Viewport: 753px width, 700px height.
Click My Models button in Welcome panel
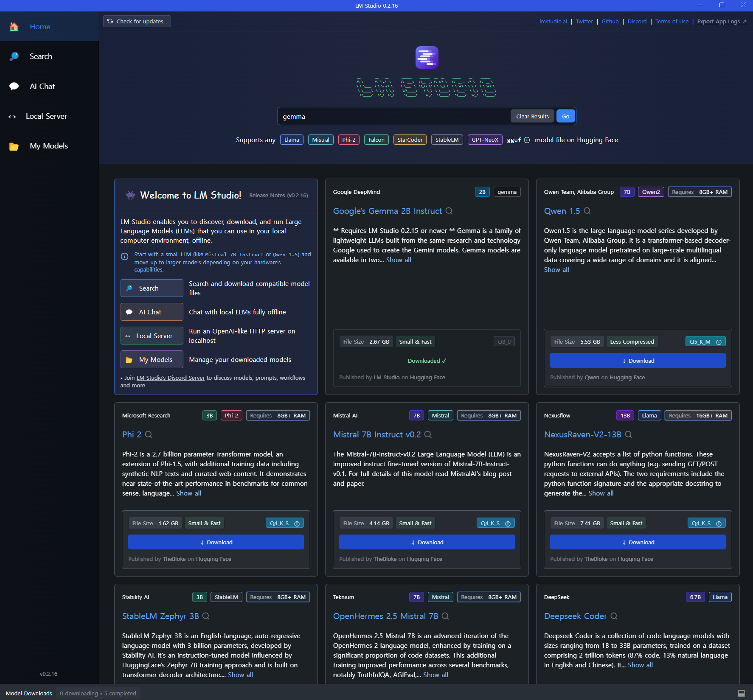pyautogui.click(x=152, y=359)
